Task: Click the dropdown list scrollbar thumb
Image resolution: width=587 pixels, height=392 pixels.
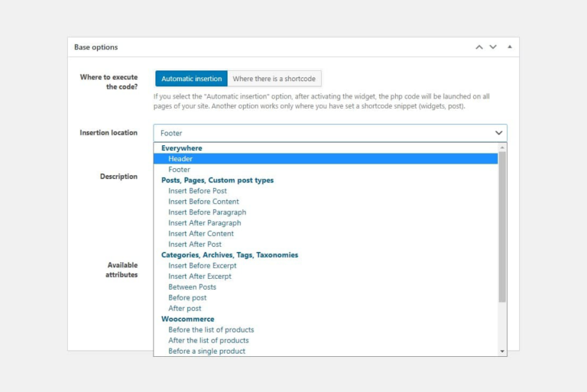Action: [x=502, y=229]
